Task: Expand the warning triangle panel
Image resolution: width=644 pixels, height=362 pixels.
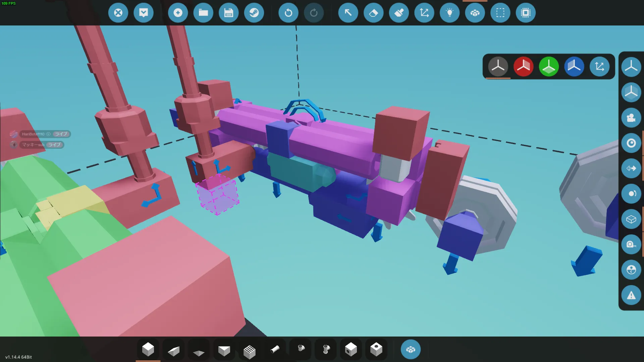Action: pos(631,295)
